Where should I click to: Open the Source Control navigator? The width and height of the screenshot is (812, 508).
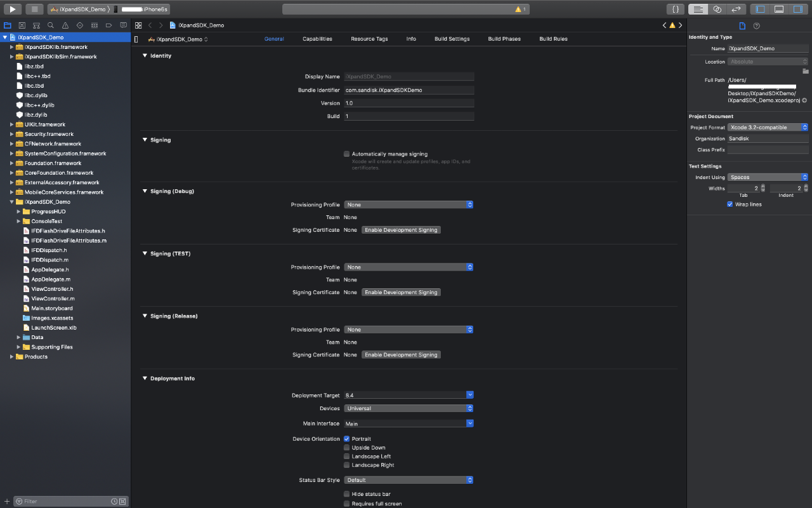[x=22, y=25]
